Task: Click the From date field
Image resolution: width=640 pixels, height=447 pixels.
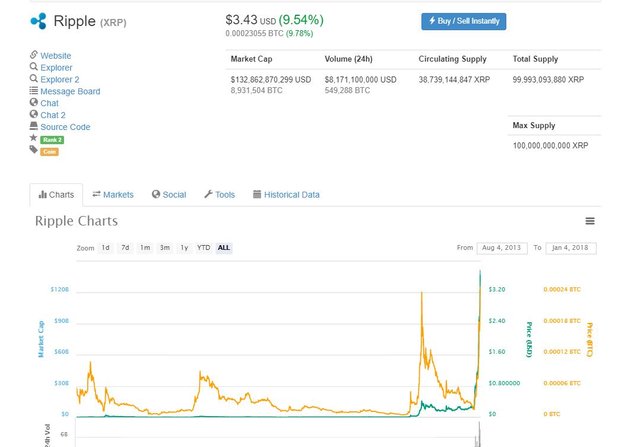Action: tap(502, 247)
